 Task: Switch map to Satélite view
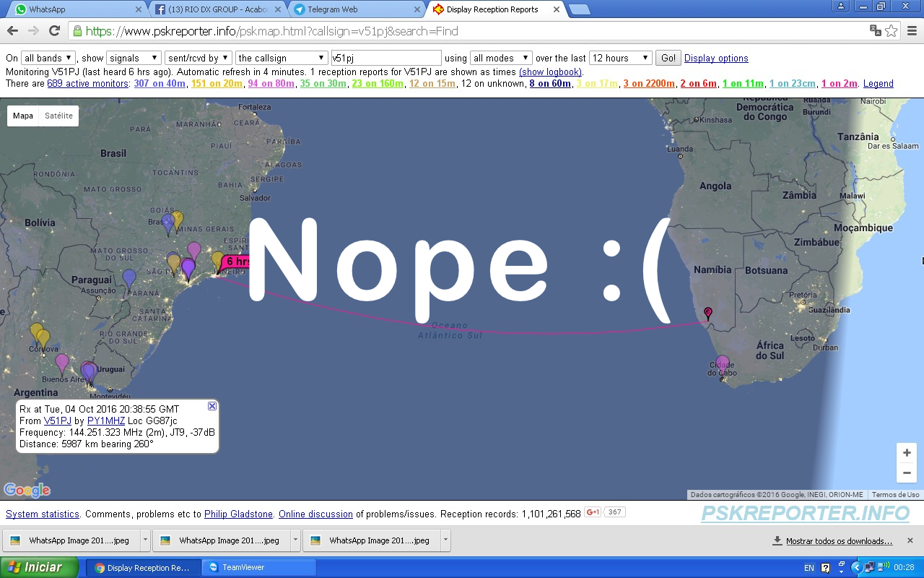(x=58, y=116)
